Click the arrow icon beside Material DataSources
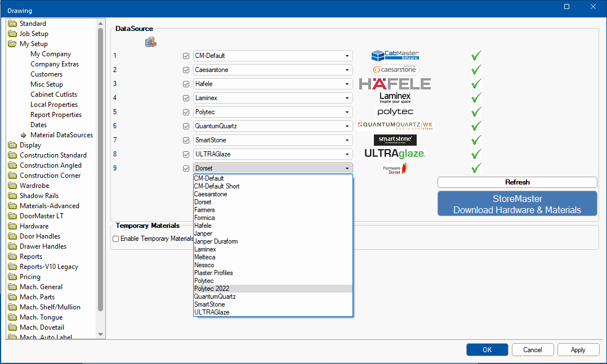This screenshot has width=607, height=364. (x=24, y=135)
